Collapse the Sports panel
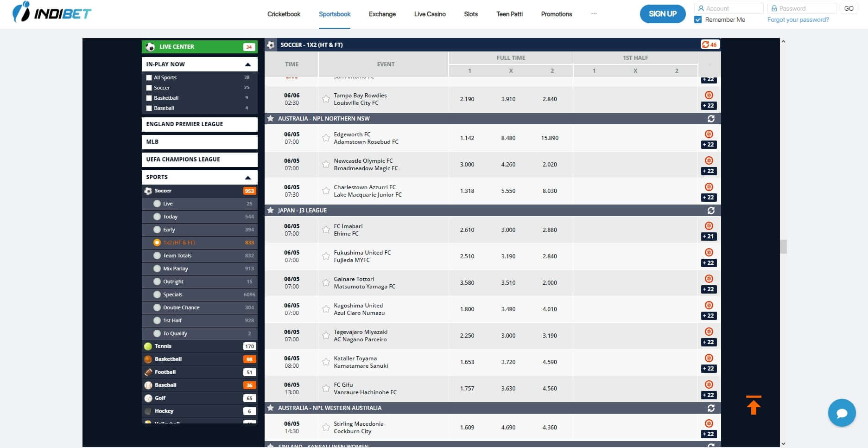The image size is (868, 448). point(247,177)
